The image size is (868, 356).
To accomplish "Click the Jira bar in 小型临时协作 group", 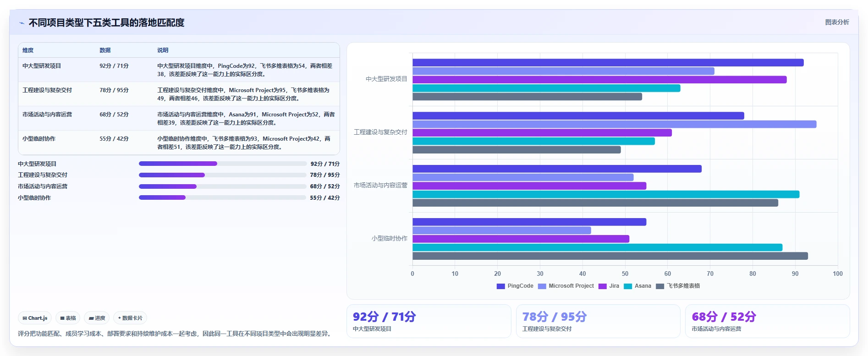I will point(521,239).
